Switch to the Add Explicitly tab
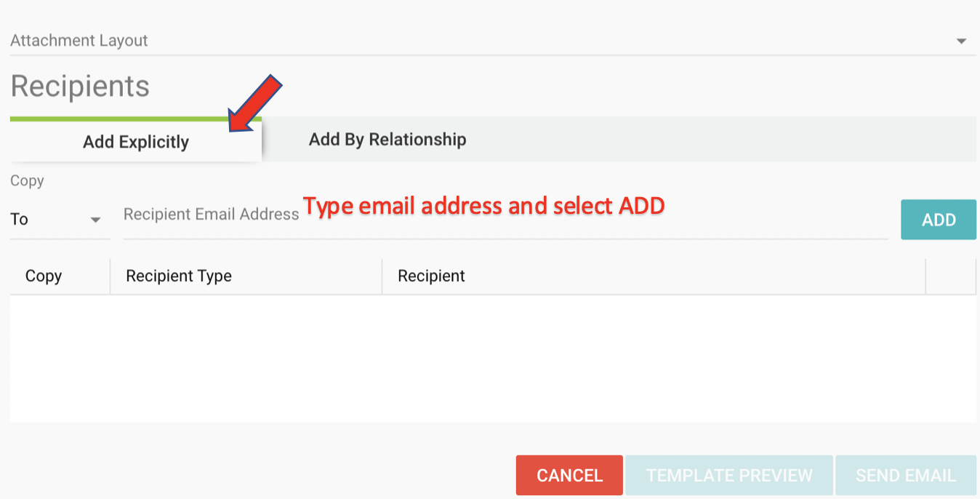This screenshot has width=980, height=499. click(x=136, y=142)
